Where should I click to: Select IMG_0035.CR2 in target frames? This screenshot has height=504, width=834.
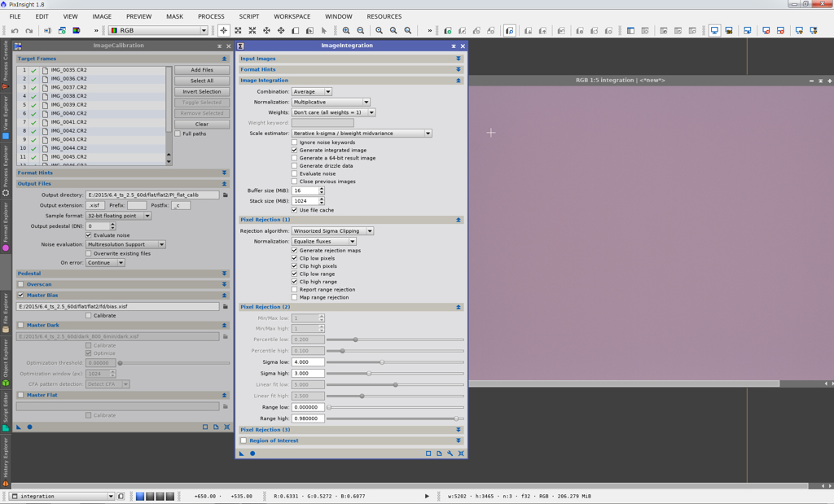click(91, 70)
